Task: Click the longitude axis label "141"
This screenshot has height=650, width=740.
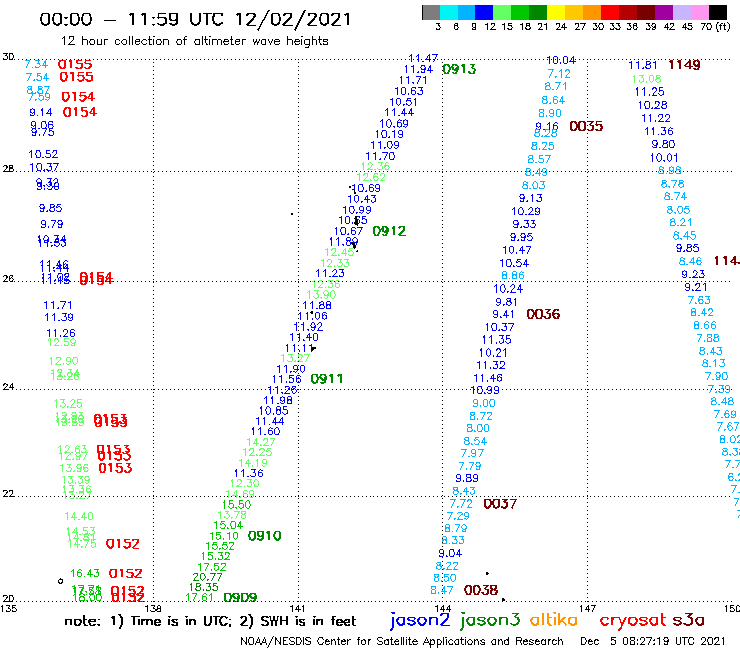Action: [297, 609]
